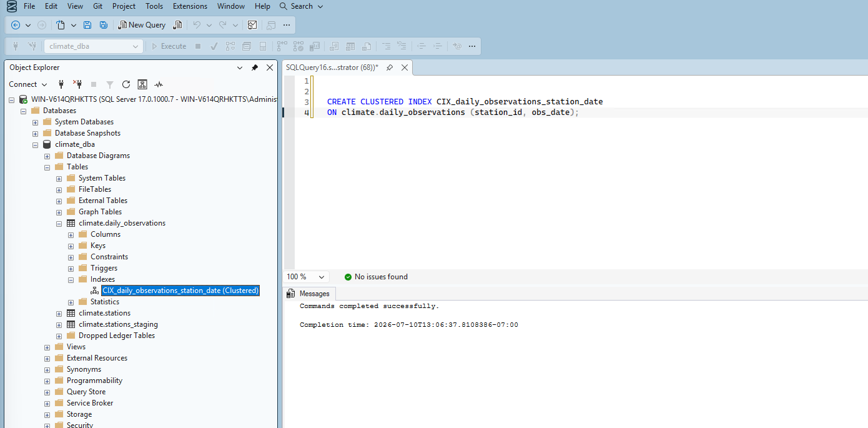Image resolution: width=868 pixels, height=428 pixels.
Task: Click the Object Explorer filter funnel icon
Action: tap(110, 84)
